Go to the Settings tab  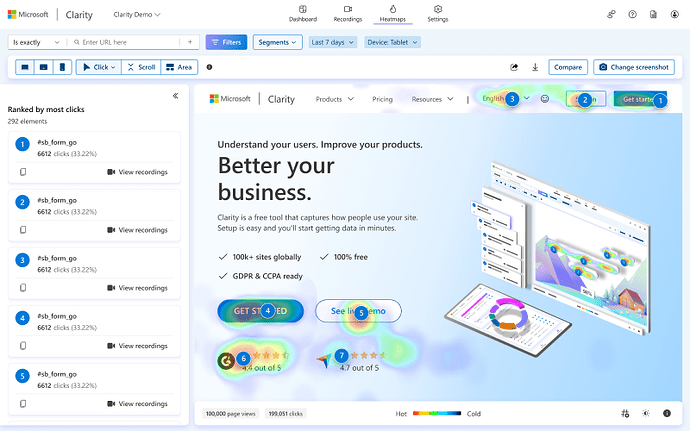pos(437,14)
